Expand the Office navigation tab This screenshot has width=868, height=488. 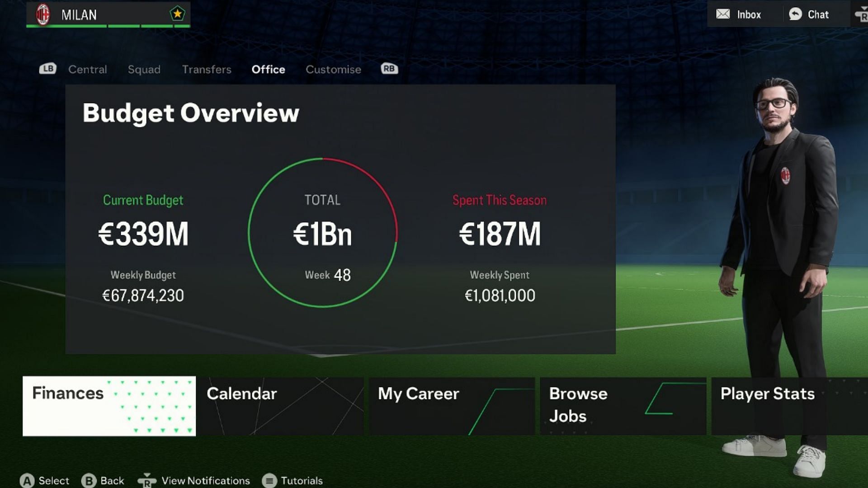(268, 69)
